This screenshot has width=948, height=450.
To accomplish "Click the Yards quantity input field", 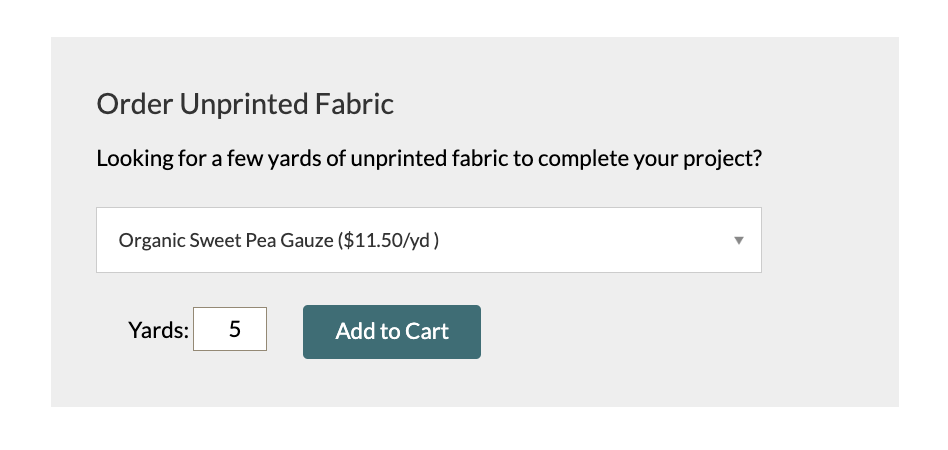I will [230, 329].
